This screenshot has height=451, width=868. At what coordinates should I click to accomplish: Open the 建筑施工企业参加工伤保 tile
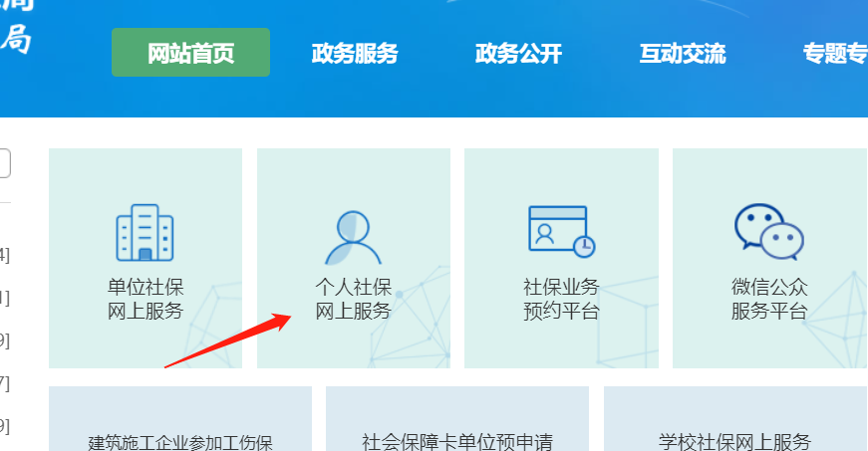[180, 419]
